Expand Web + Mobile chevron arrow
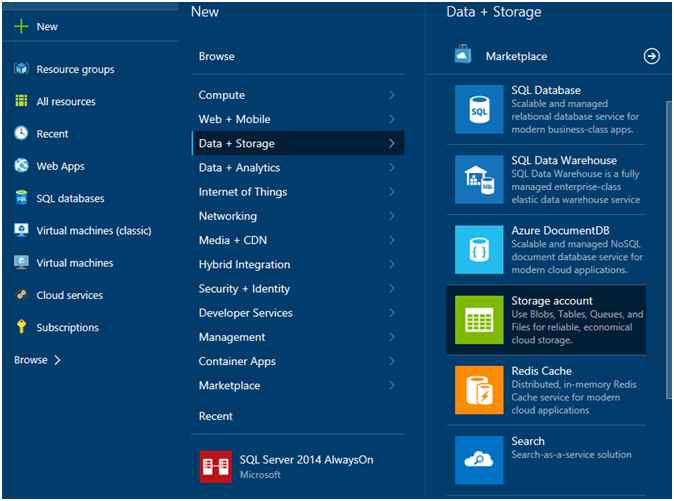Screen dimensions: 674x501 tap(391, 119)
